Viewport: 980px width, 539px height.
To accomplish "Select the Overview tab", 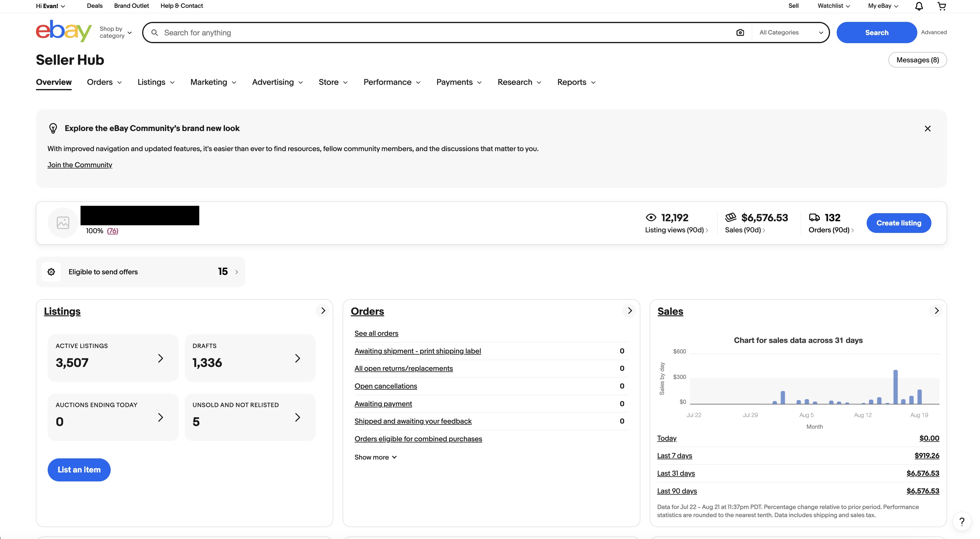I will click(x=54, y=82).
